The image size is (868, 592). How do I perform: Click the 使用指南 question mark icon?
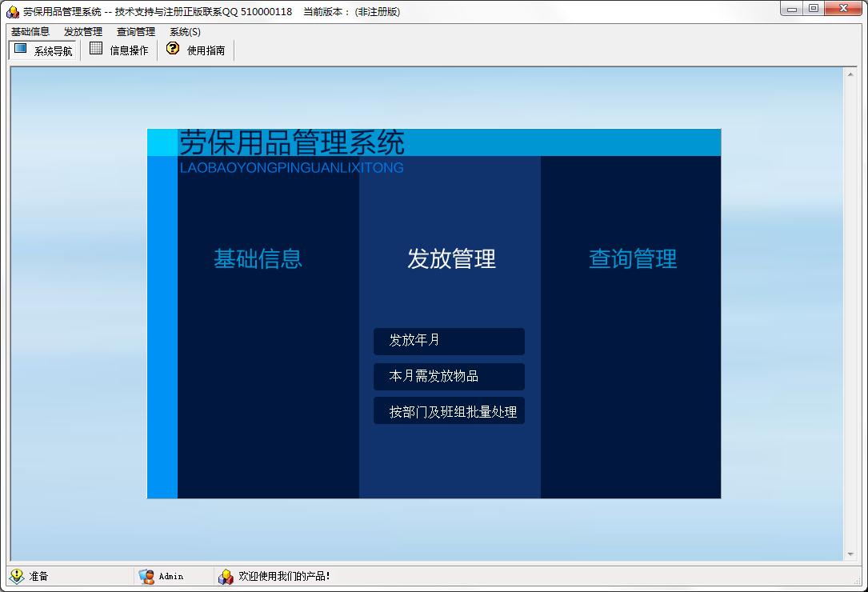click(173, 49)
